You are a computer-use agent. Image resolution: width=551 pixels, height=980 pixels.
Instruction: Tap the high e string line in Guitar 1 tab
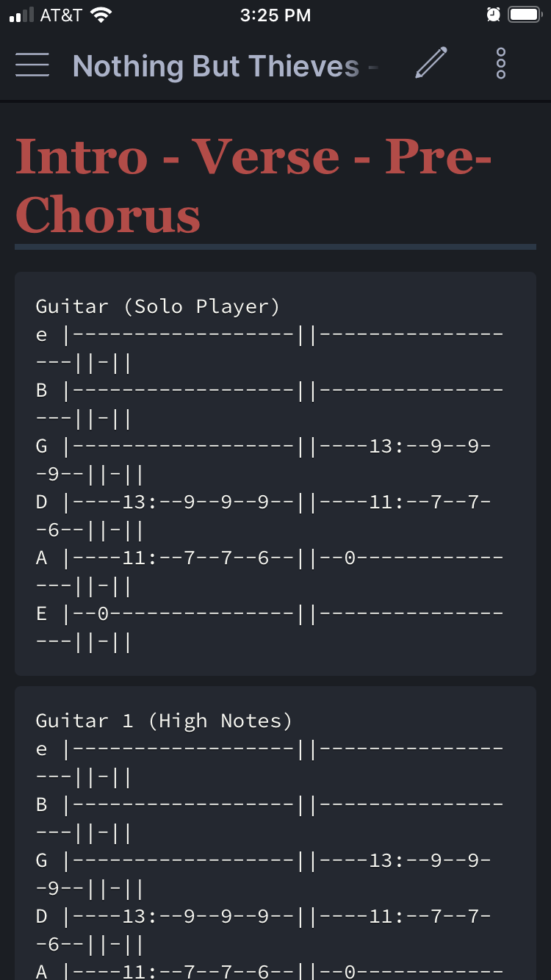[270, 763]
